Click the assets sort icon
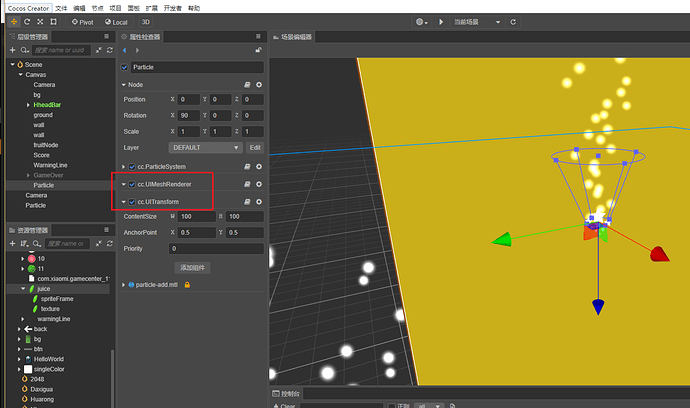690x408 pixels. coord(24,243)
